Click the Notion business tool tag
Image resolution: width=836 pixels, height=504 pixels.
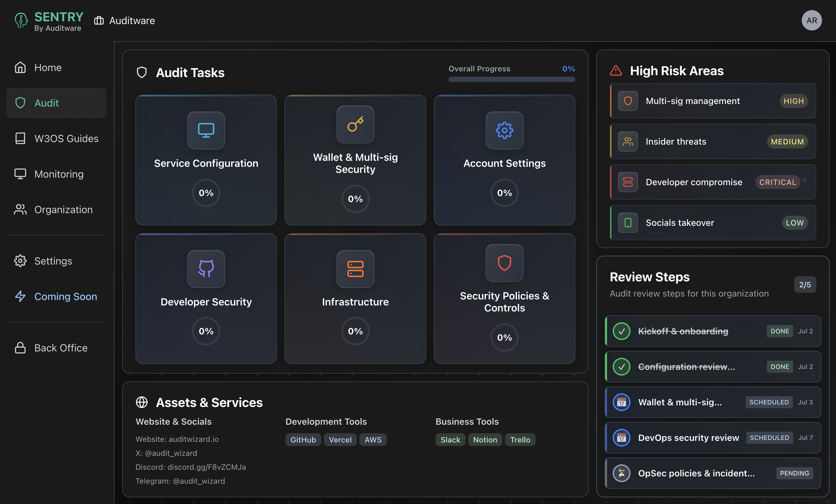[485, 440]
